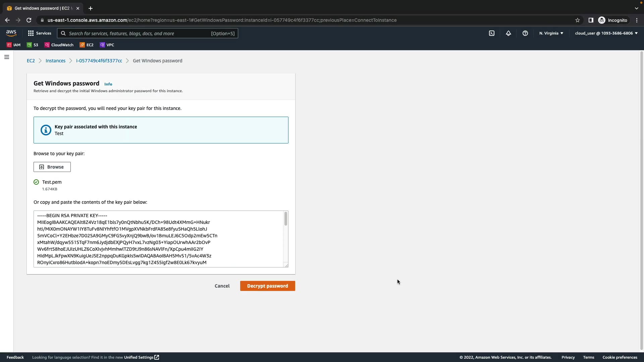Screen dimensions: 644x362
Task: Open the browser tab list chevron
Action: [637, 8]
